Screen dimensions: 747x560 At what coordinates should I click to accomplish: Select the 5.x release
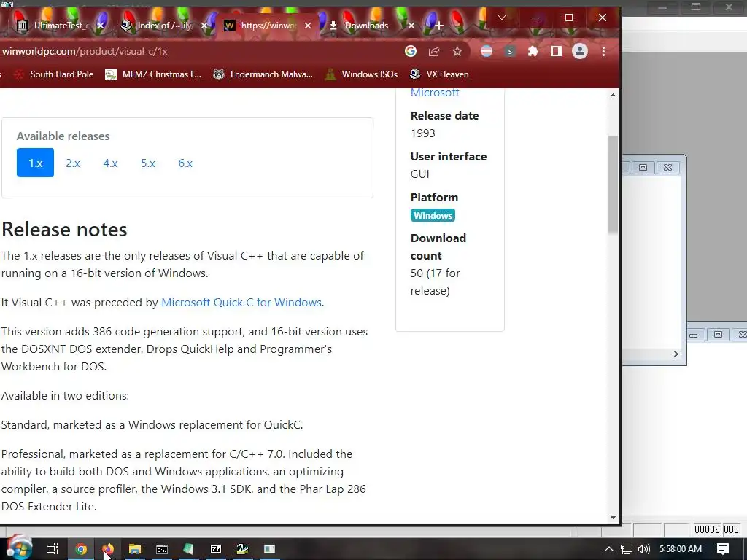point(147,163)
